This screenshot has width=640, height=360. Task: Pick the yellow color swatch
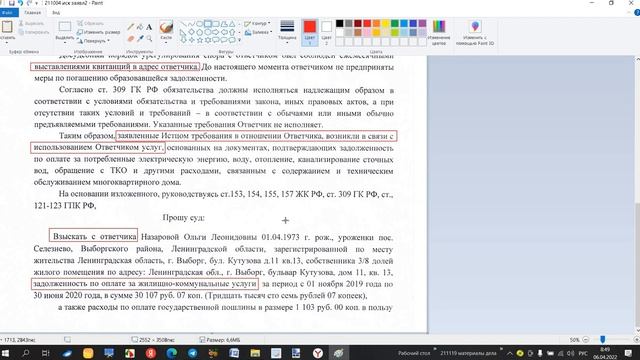pos(385,23)
